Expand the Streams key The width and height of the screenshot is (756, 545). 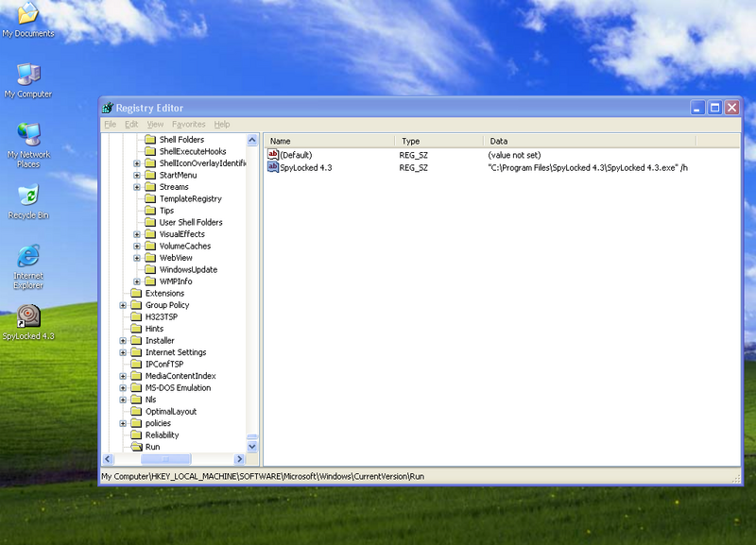point(137,187)
